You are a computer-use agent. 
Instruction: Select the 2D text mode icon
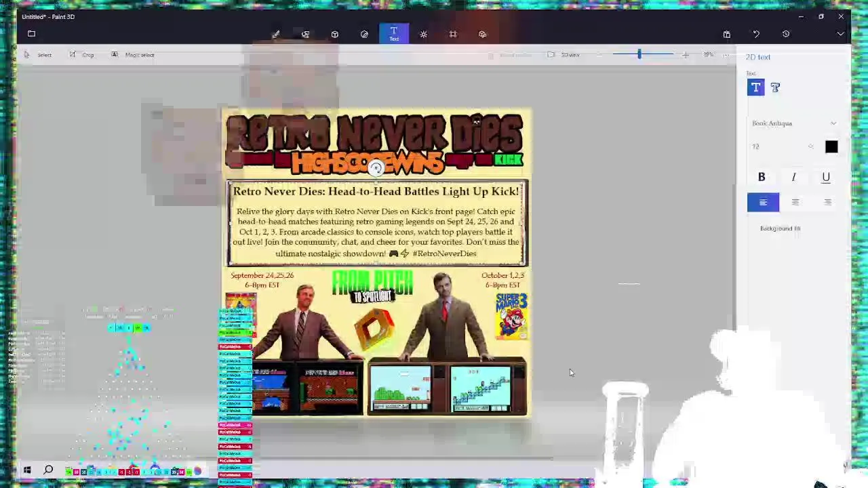[x=755, y=87]
